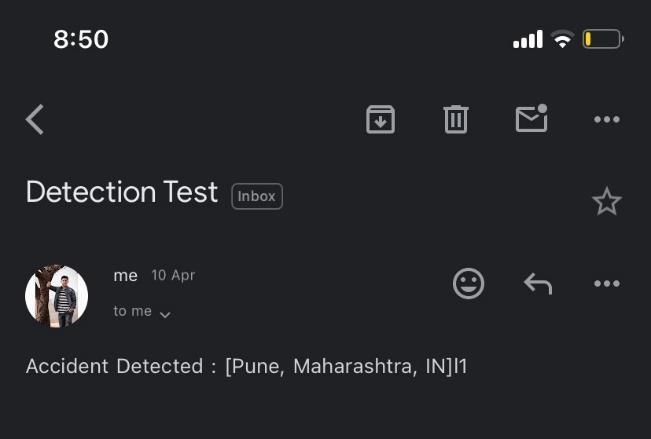Viewport: 651px width, 439px height.
Task: Tap the sender name "me"
Action: [x=126, y=276]
